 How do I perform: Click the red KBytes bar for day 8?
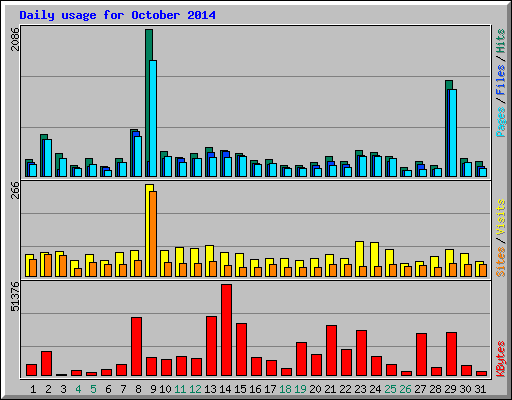click(x=136, y=346)
